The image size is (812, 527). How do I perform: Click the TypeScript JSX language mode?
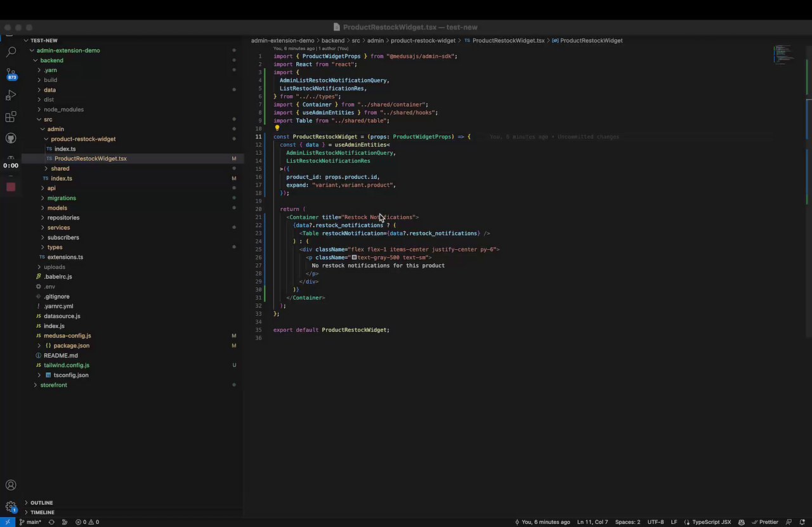(711, 522)
